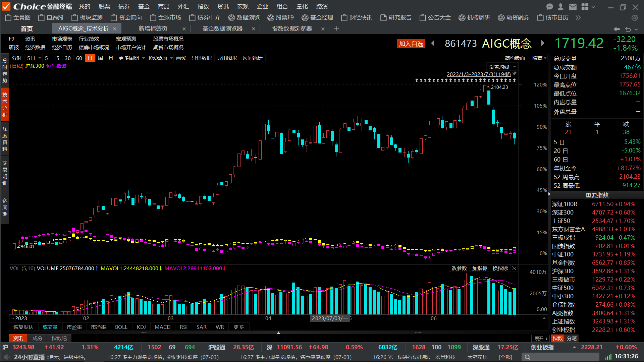
Task: Open the chat message bubble icon
Action: coord(549,7)
